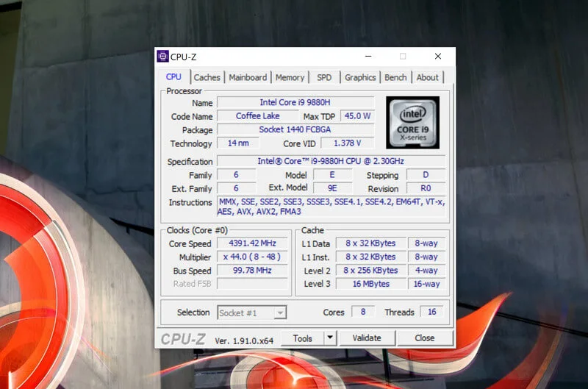Open the Bench tab
Viewport: 588px width, 389px height.
pos(395,77)
